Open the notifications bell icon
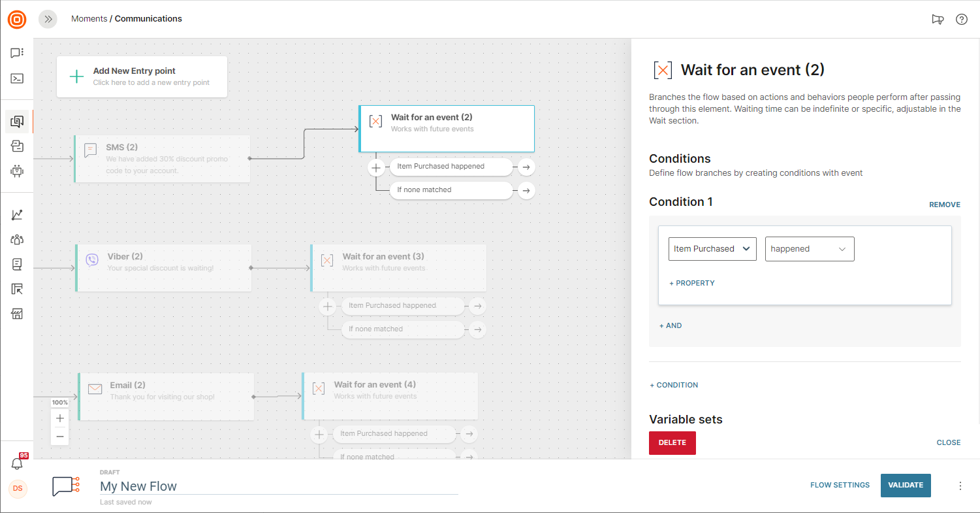 (x=18, y=463)
